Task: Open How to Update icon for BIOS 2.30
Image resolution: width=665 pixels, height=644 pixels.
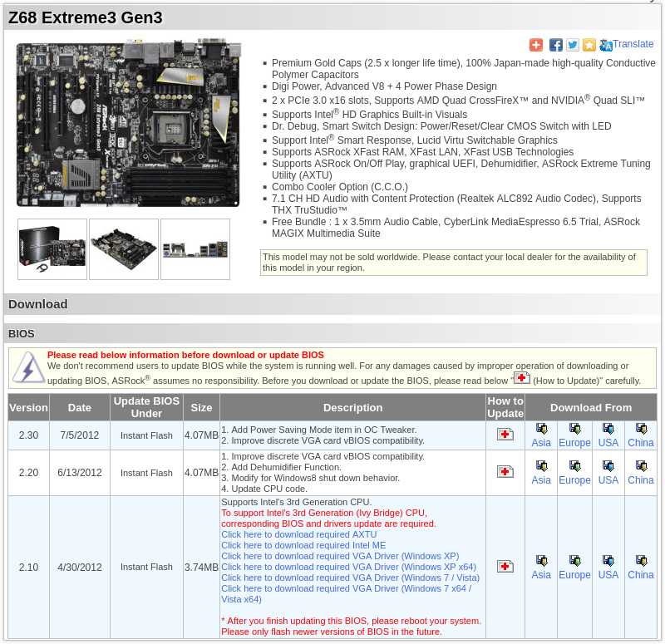Action: [505, 435]
